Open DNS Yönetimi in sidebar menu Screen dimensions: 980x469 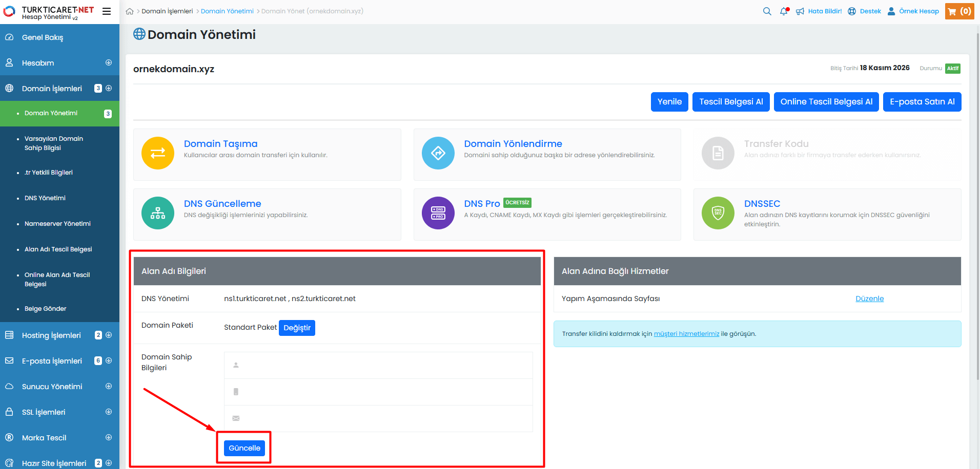coord(45,198)
